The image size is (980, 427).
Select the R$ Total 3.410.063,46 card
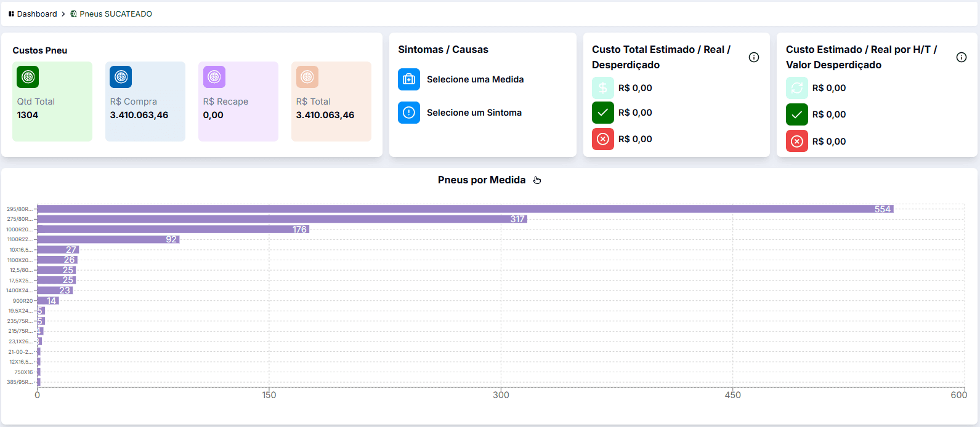pos(331,102)
